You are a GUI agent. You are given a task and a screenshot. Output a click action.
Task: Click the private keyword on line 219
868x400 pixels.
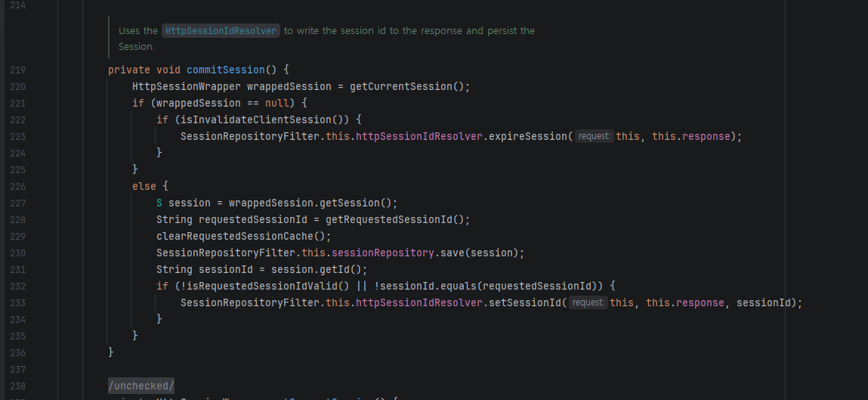tap(129, 70)
